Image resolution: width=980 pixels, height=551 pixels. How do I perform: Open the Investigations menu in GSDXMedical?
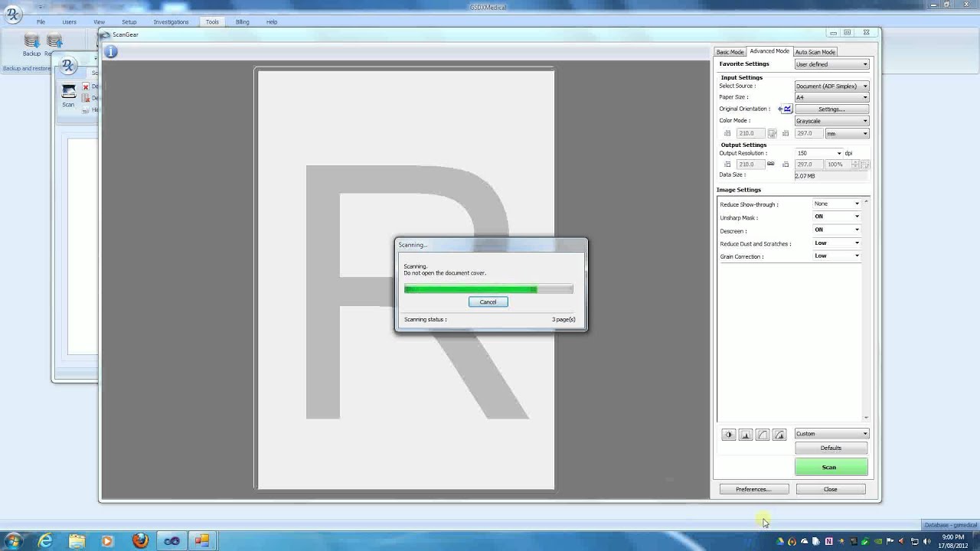click(171, 21)
